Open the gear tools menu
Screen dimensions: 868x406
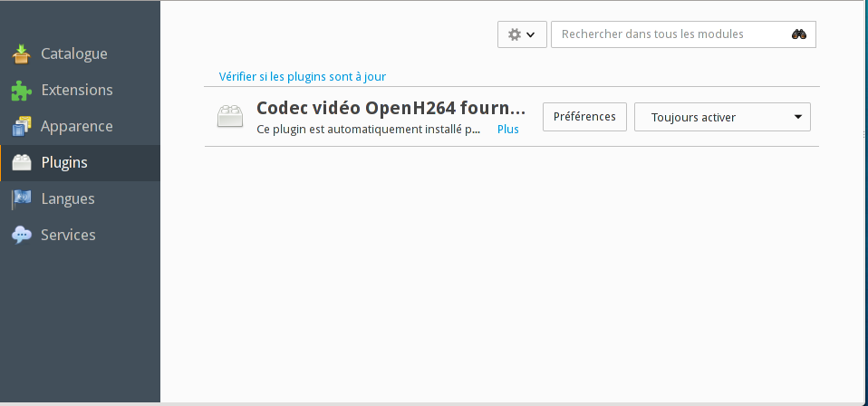pos(522,34)
